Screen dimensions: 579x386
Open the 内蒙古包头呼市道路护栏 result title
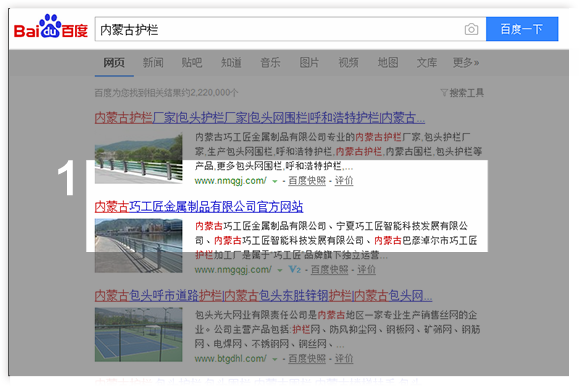point(263,296)
